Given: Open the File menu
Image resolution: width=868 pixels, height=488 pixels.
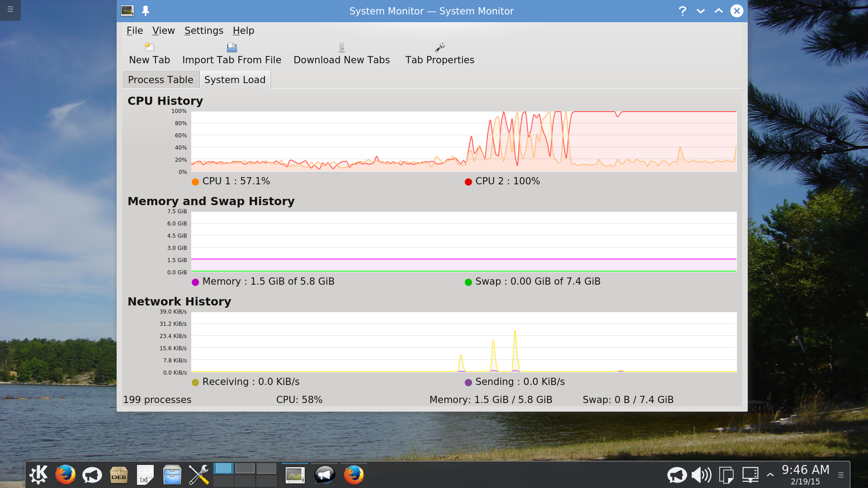Looking at the screenshot, I should click(135, 30).
